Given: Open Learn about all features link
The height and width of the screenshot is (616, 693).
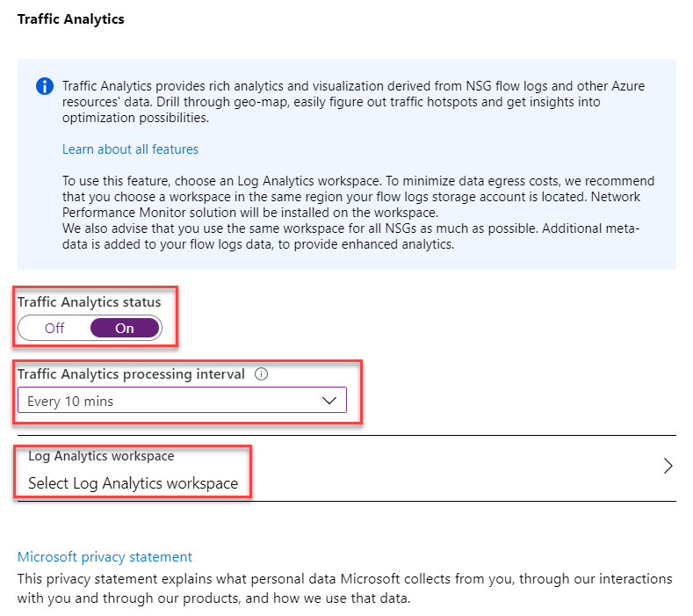Looking at the screenshot, I should point(130,149).
